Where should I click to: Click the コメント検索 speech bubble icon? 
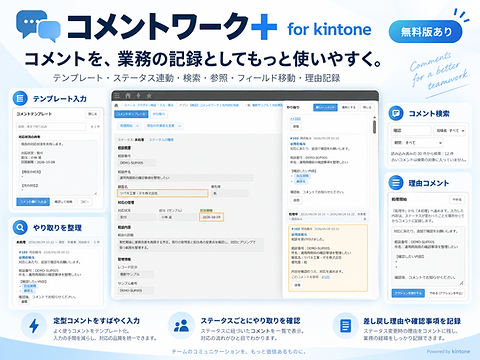pyautogui.click(x=396, y=113)
